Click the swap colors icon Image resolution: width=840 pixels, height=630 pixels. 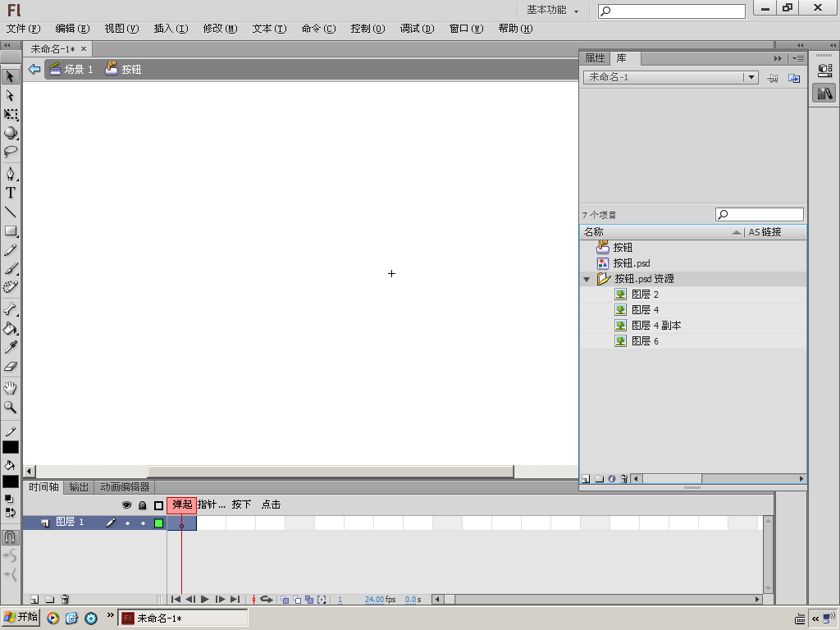pyautogui.click(x=10, y=513)
